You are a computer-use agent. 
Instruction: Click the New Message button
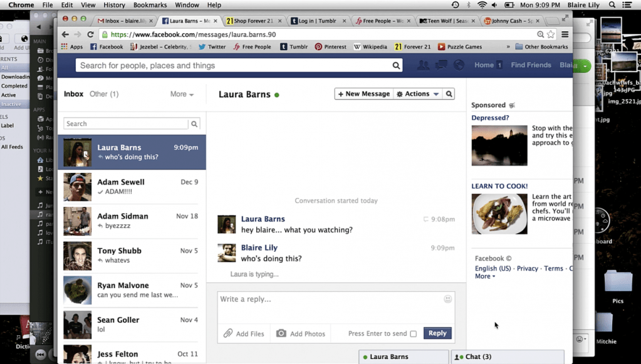pos(363,94)
